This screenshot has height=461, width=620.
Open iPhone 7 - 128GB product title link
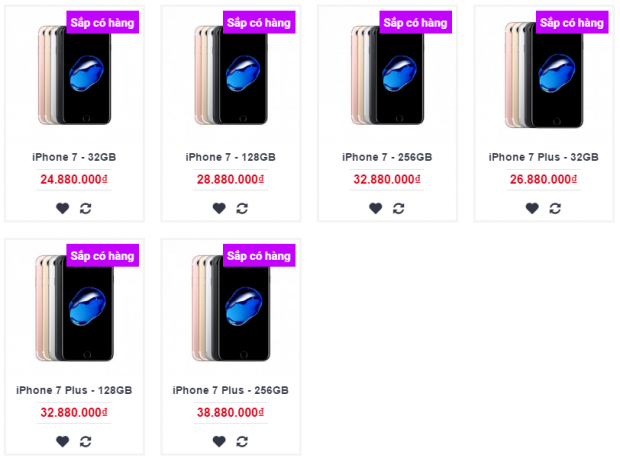[x=231, y=157]
